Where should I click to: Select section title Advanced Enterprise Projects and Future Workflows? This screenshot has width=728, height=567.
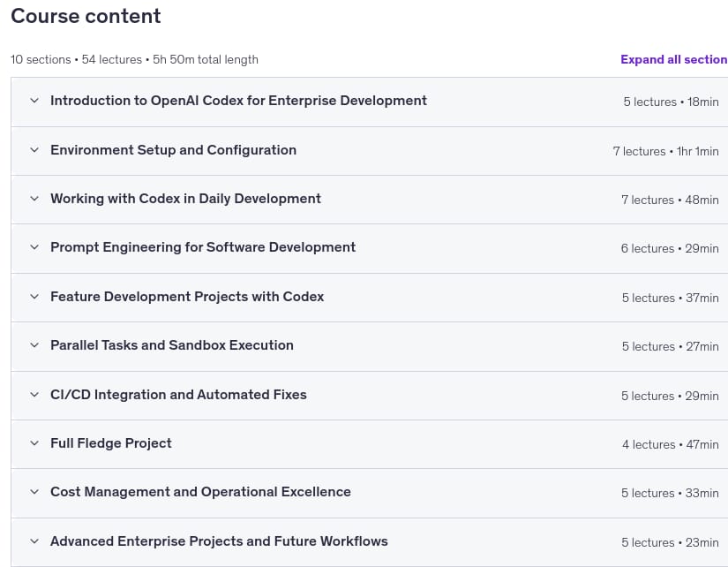(219, 541)
